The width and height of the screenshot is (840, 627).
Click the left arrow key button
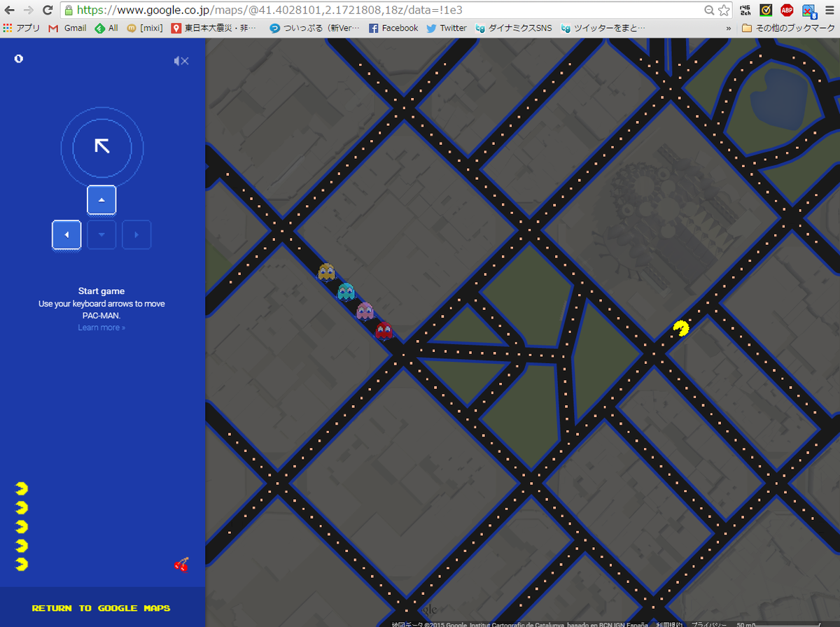(66, 234)
